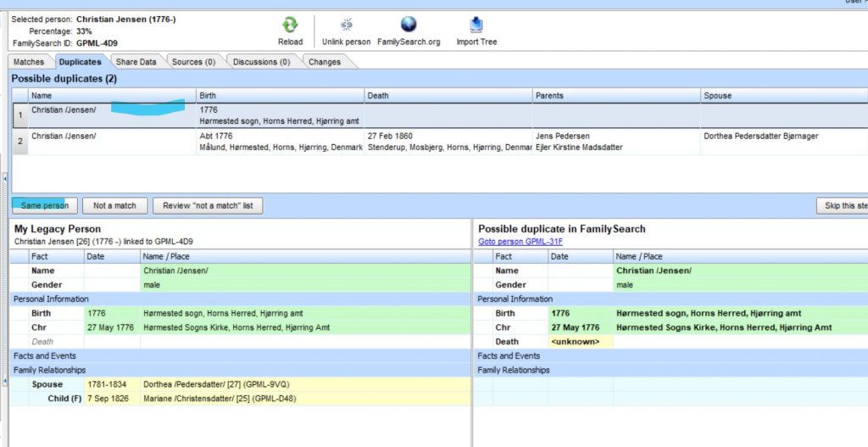Switch to the Discussions (0) tab
The image size is (868, 447).
click(x=261, y=62)
